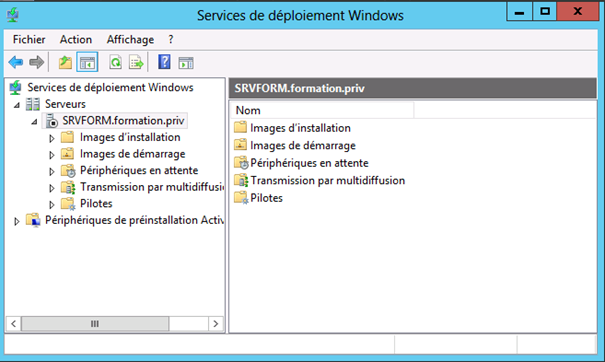605x362 pixels.
Task: Click the Images d'installation folder icon in tree
Action: pyautogui.click(x=68, y=137)
